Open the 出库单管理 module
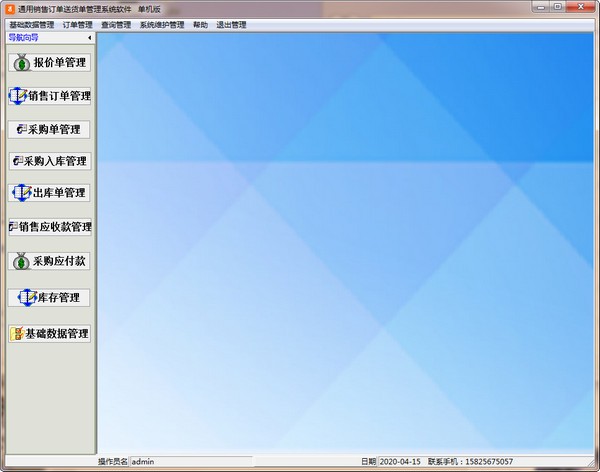 pyautogui.click(x=49, y=192)
